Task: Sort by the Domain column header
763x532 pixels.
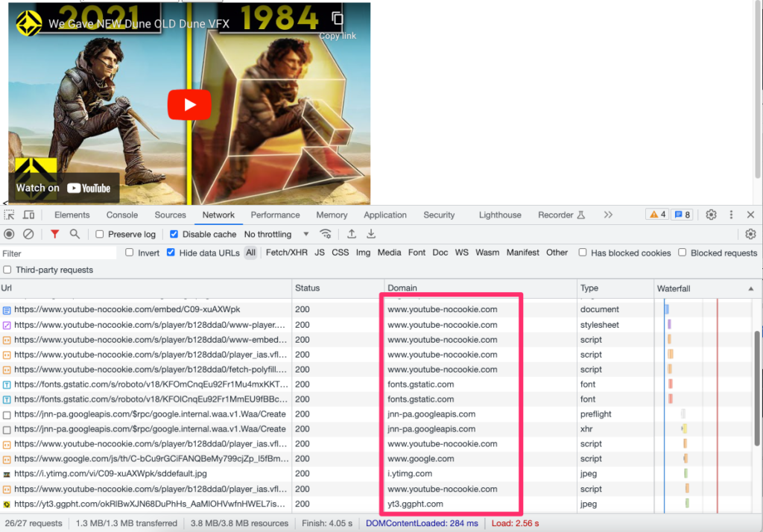Action: pos(481,288)
